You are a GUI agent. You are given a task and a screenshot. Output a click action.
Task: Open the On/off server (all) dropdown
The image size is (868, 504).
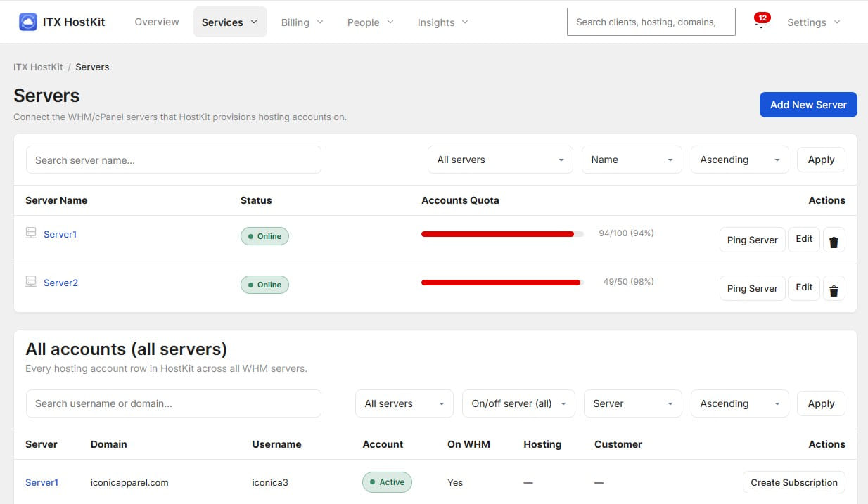(x=518, y=403)
